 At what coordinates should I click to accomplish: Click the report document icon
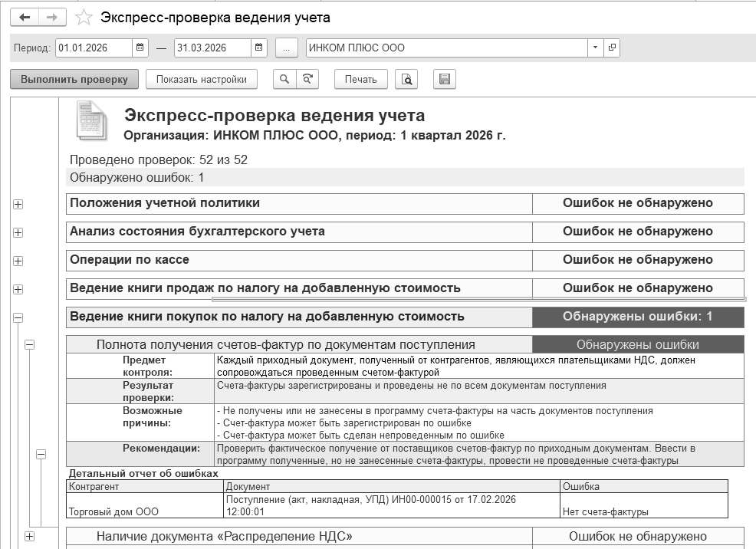coord(91,120)
